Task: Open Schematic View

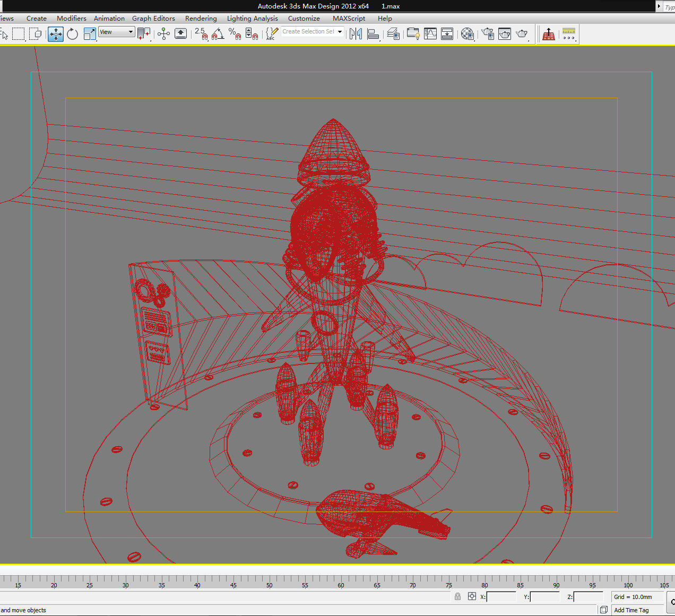Action: click(447, 34)
